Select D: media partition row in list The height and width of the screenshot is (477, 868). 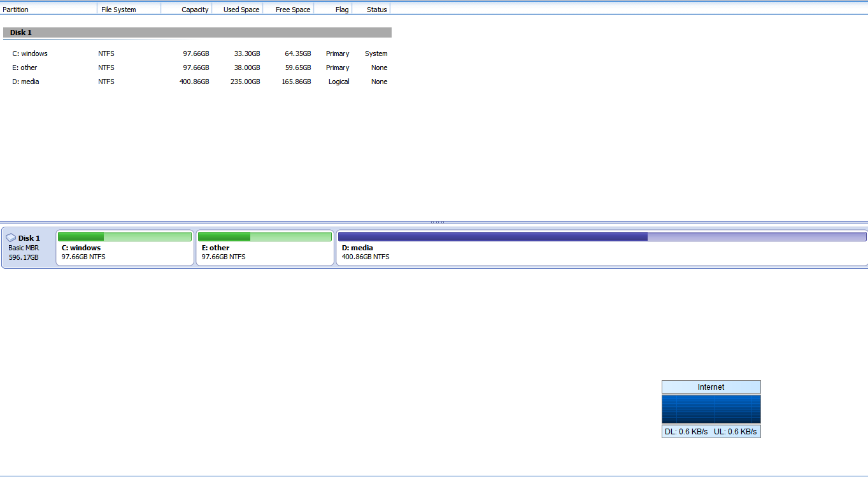(x=197, y=82)
